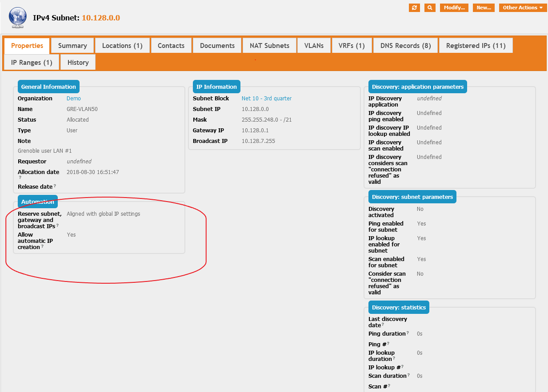Open the Net 10 - 3rd quarter link
Screen dimensions: 548x392
(x=267, y=99)
